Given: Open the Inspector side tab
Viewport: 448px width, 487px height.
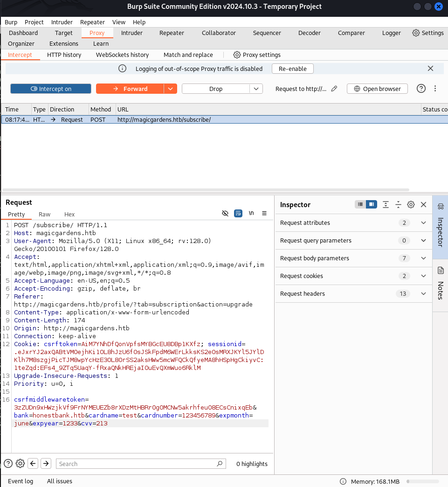Looking at the screenshot, I should pos(440,227).
